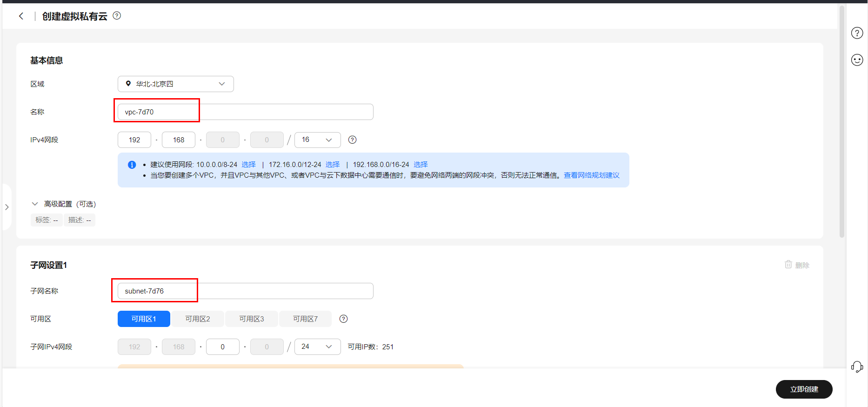
Task: Select 可用区1 availability zone
Action: [144, 319]
